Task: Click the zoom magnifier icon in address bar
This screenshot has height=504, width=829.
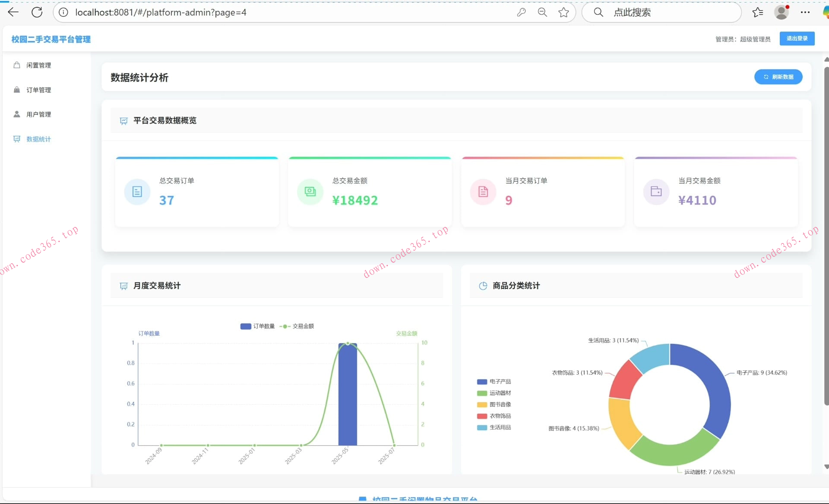Action: click(542, 13)
